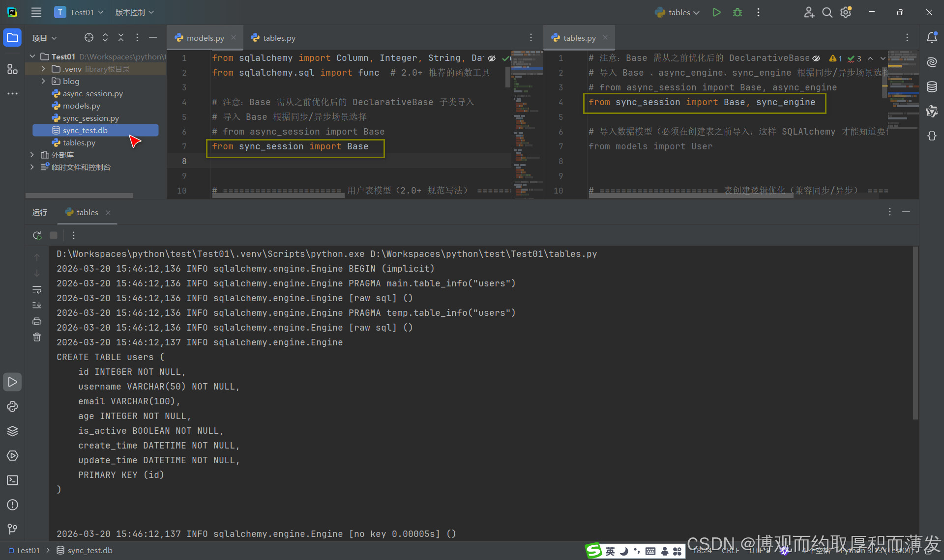This screenshot has width=944, height=560.
Task: Clear console output with trash icon
Action: [37, 337]
